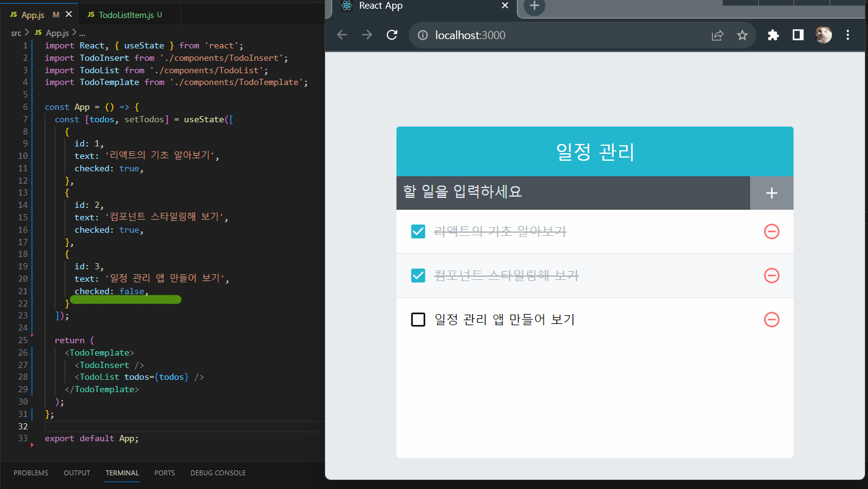
Task: Click 'setTodos' in the useState line
Action: coord(144,119)
